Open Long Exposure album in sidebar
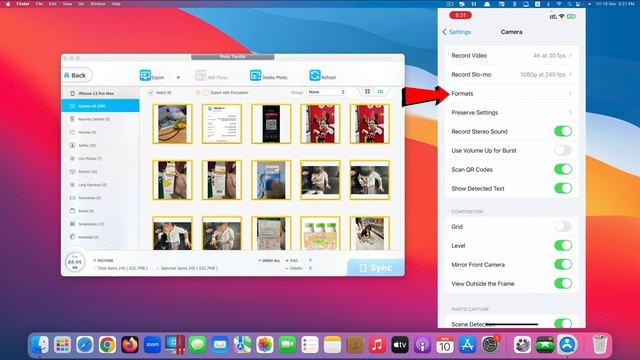Image resolution: width=640 pixels, height=360 pixels. [x=100, y=184]
